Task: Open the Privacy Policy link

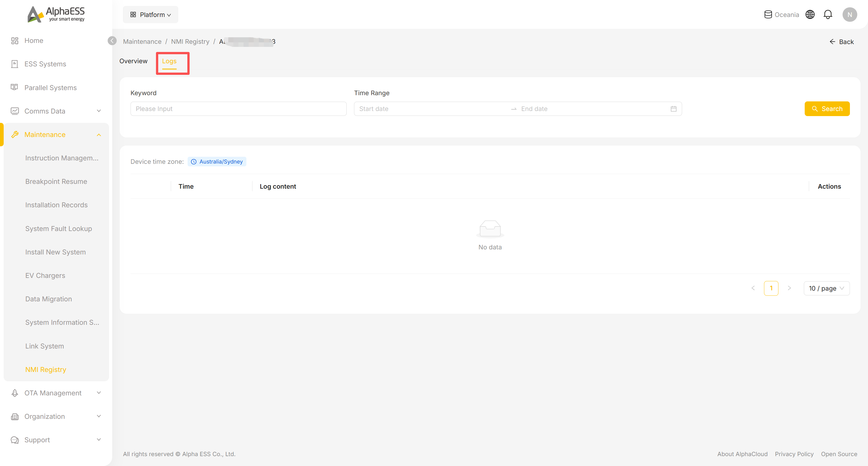Action: (x=794, y=454)
